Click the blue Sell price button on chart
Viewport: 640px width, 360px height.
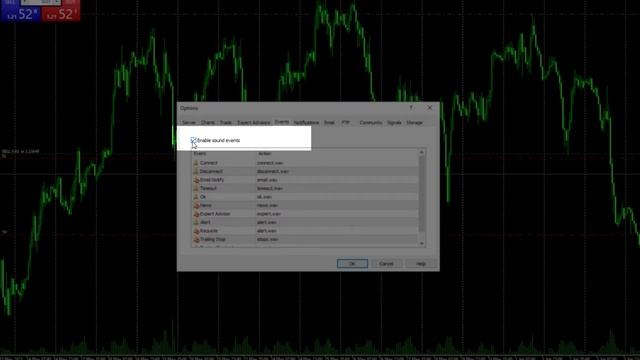(x=20, y=14)
